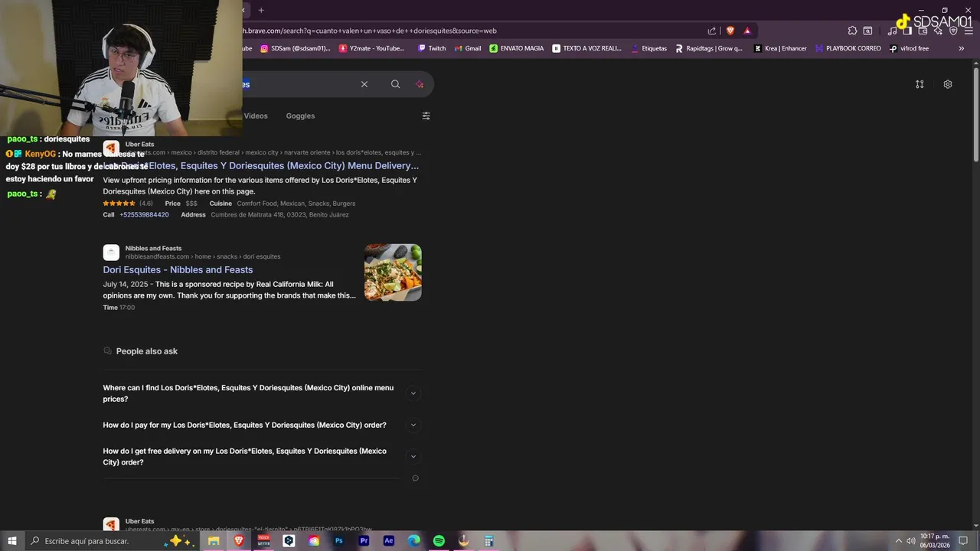Screen dimensions: 980x551
Task: Click the Nibbles and Feasts site favicon
Action: 111,253
